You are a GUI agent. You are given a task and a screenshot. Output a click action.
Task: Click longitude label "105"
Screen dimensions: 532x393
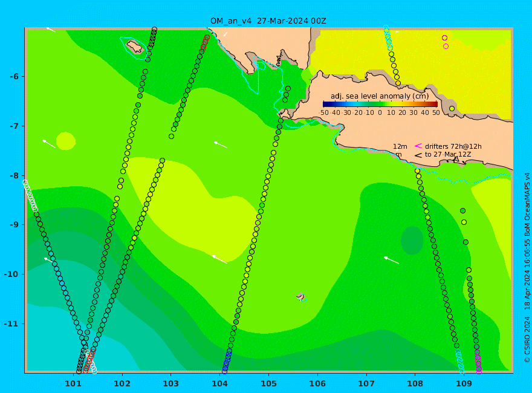268,384
